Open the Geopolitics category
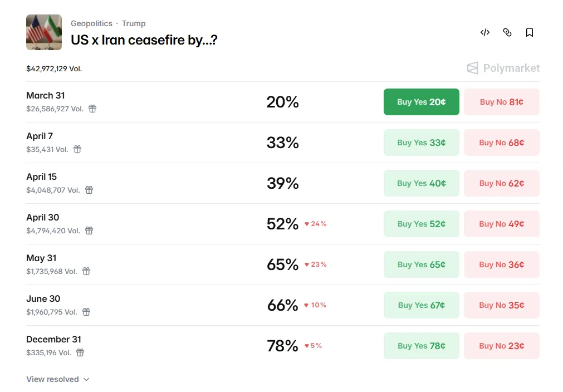The height and width of the screenshot is (392, 563). pyautogui.click(x=91, y=23)
